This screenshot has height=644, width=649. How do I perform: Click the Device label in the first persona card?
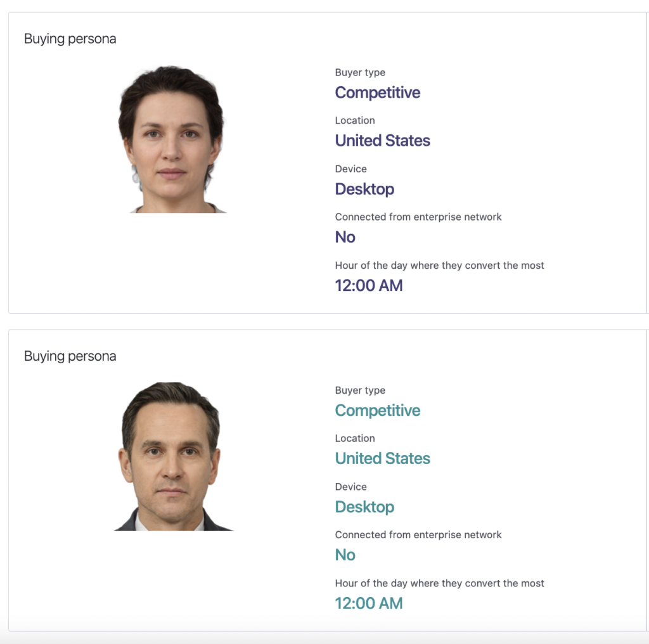[x=350, y=169]
